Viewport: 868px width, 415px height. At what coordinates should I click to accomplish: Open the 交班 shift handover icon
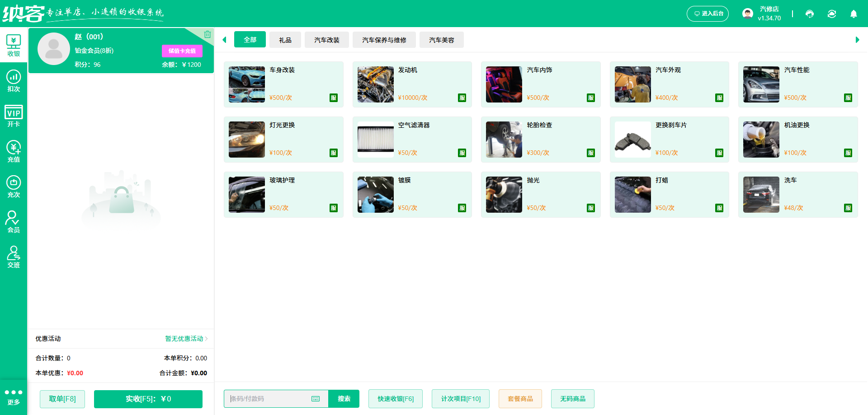[14, 257]
